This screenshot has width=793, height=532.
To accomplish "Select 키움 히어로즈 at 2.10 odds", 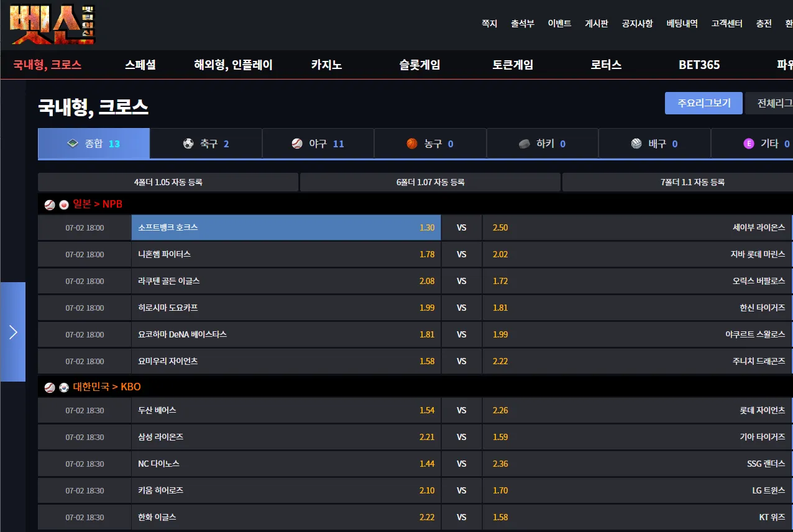I will click(286, 490).
